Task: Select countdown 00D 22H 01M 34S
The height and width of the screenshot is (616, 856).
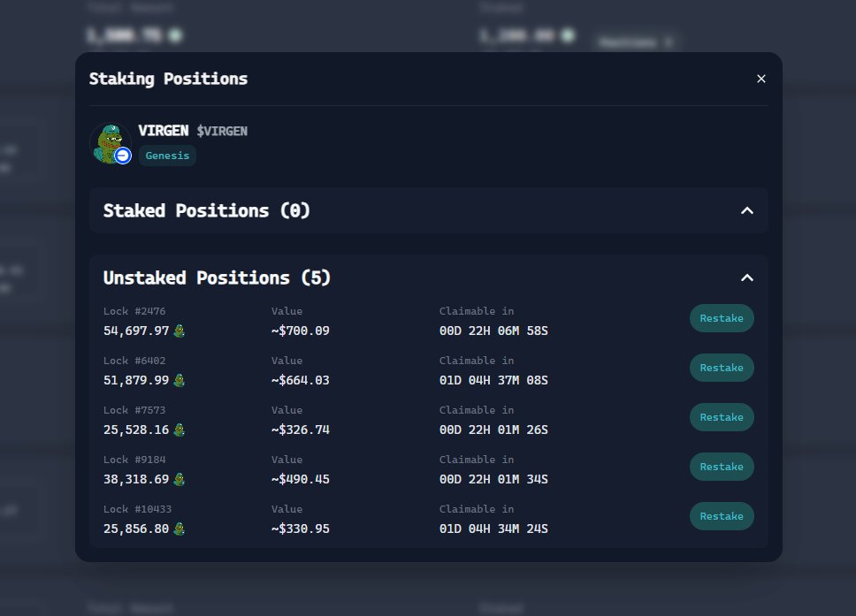Action: tap(493, 479)
